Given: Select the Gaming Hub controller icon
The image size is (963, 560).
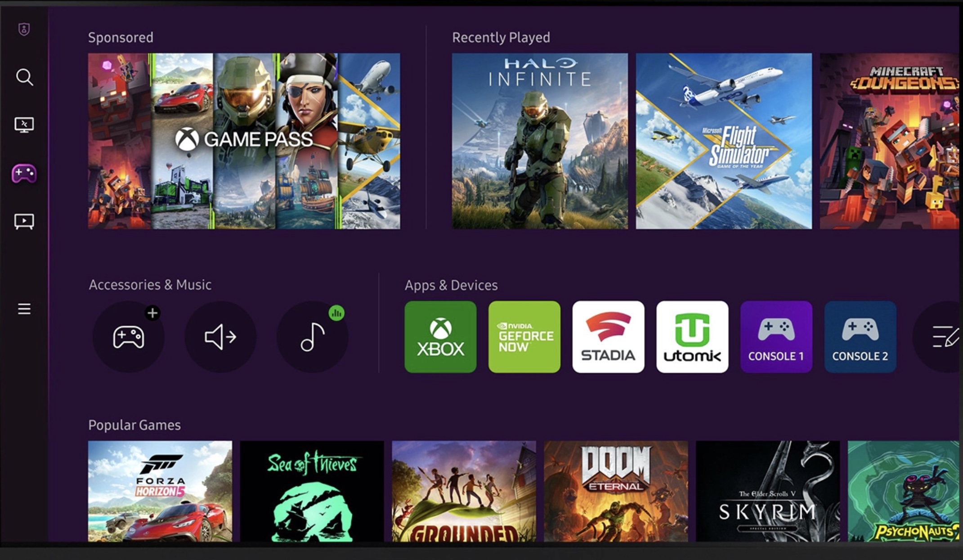Looking at the screenshot, I should coord(24,173).
